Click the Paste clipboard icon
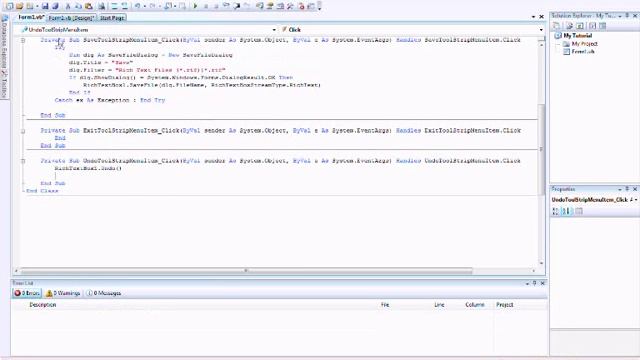This screenshot has width=640, height=360. [x=89, y=6]
